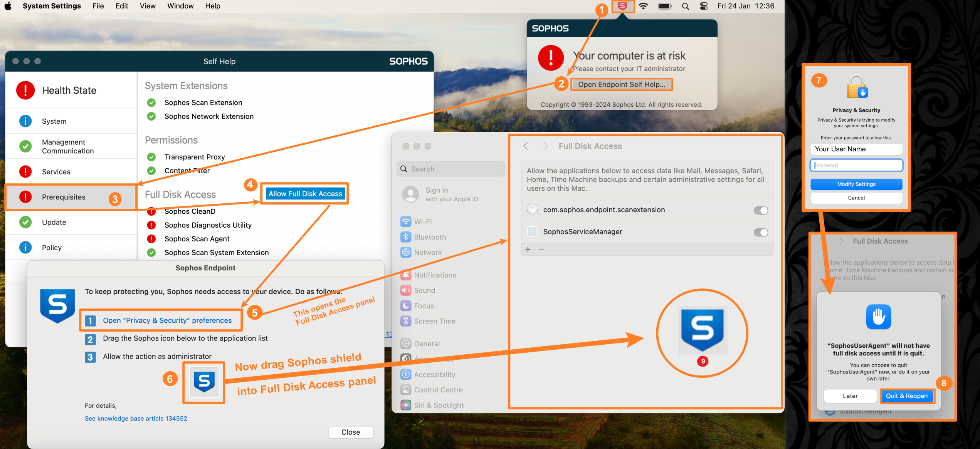
Task: Click com.sophos.endpoint.scanextension shield icon
Action: click(x=532, y=209)
